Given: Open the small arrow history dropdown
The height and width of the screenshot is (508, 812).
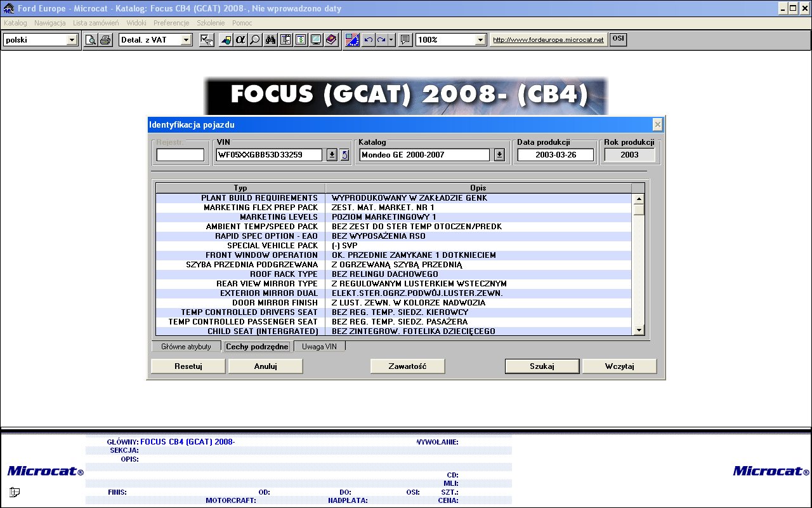Looking at the screenshot, I should 391,40.
